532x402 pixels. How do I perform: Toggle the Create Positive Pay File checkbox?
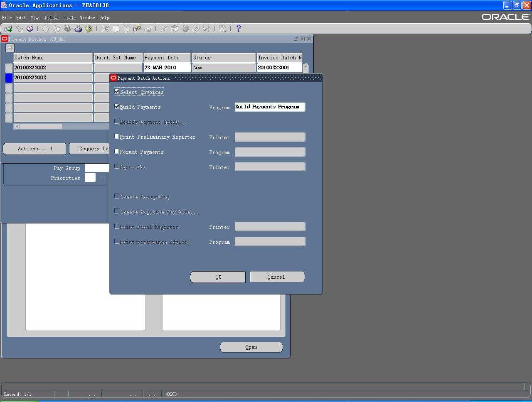[x=117, y=211]
